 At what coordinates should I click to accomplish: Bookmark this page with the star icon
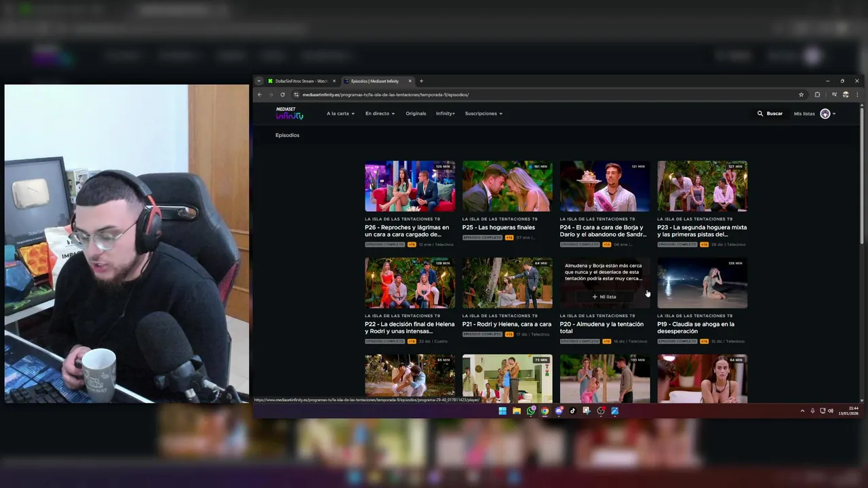[x=802, y=95]
